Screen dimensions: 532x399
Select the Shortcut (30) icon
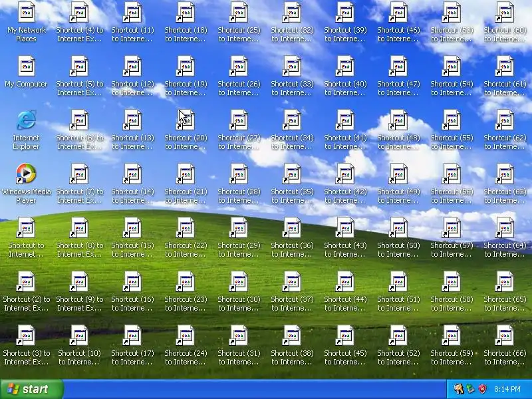pyautogui.click(x=239, y=281)
